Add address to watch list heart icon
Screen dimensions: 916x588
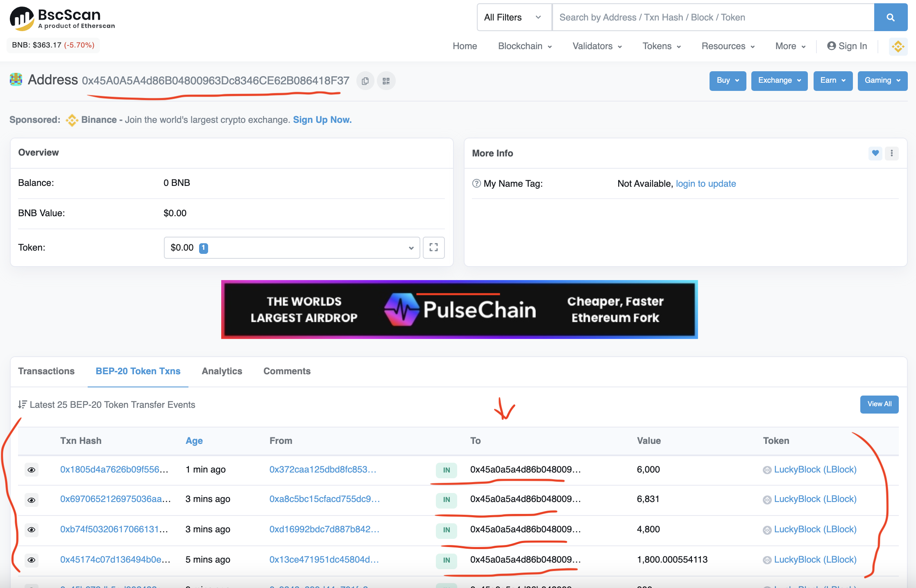875,153
